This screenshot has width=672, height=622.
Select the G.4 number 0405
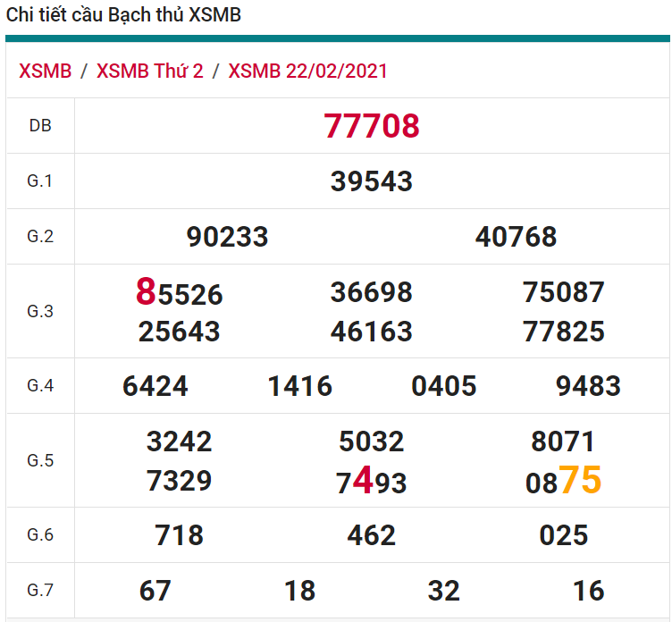click(x=443, y=386)
